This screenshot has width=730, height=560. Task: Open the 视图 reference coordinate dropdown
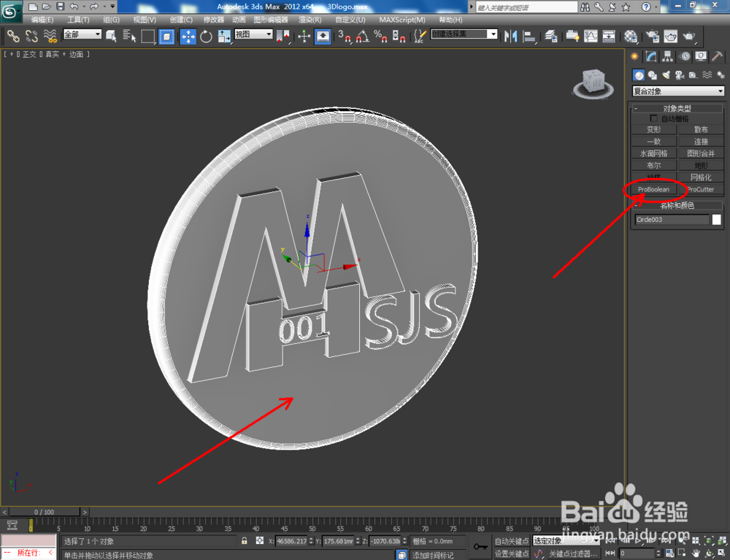pos(253,34)
